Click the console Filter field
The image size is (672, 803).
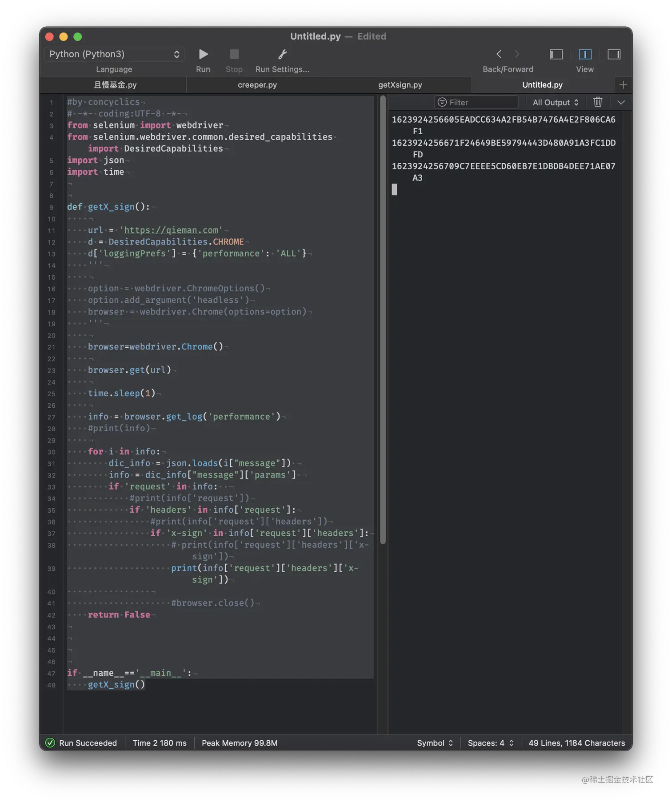[476, 102]
